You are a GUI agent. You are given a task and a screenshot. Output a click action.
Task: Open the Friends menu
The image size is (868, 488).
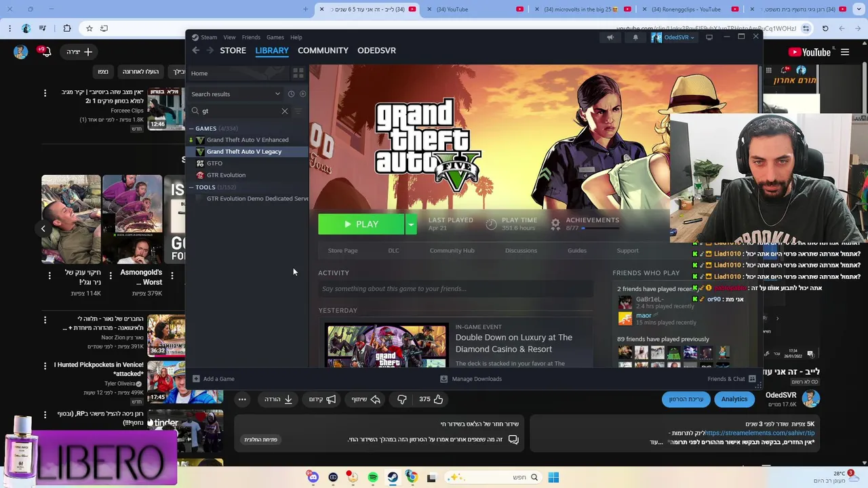pos(251,37)
